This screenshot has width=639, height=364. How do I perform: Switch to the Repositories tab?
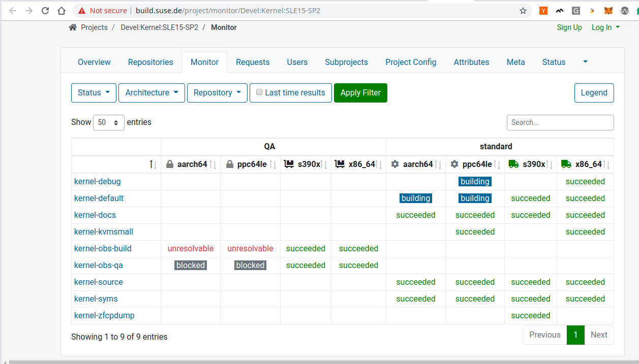pyautogui.click(x=150, y=62)
